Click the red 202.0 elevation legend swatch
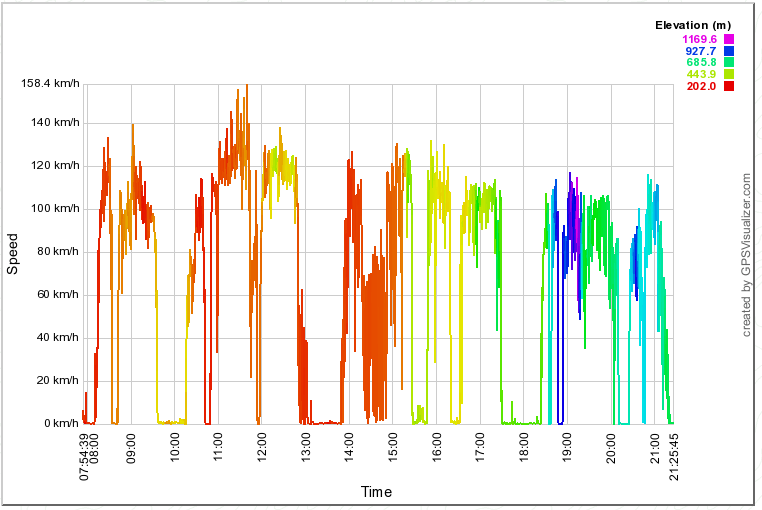Viewport: 762px width, 510px height. tap(729, 86)
